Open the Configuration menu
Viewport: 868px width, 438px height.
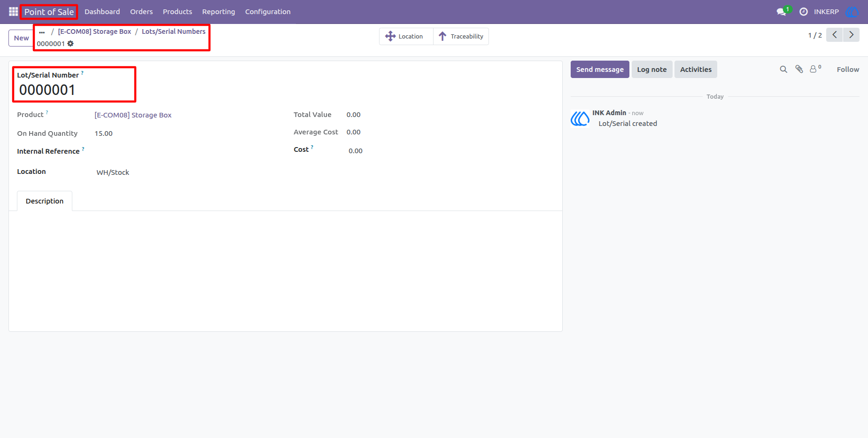click(x=268, y=12)
